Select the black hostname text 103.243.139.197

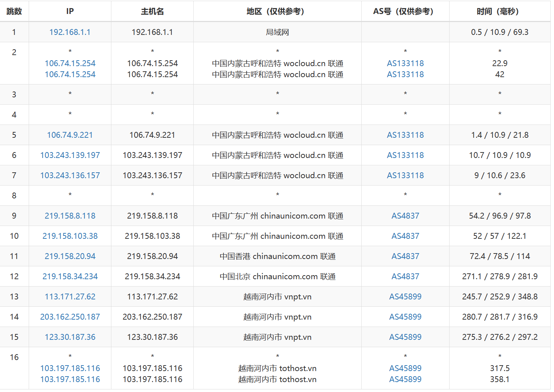click(152, 155)
